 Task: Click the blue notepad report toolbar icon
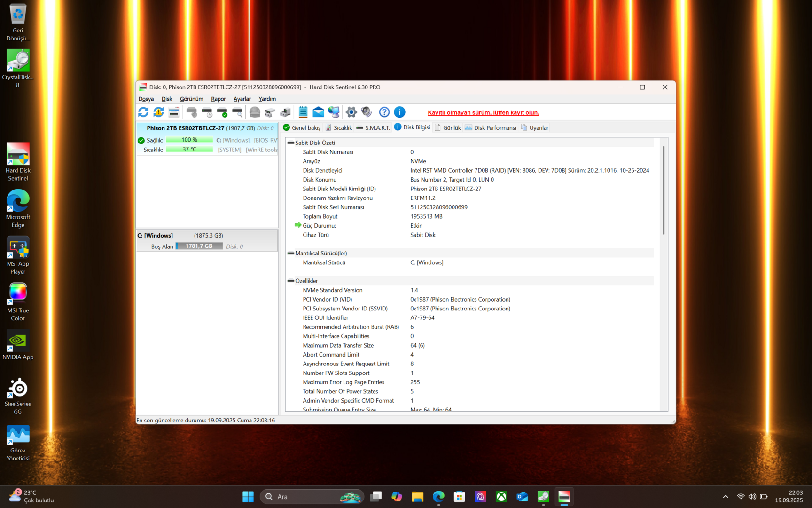tap(303, 112)
